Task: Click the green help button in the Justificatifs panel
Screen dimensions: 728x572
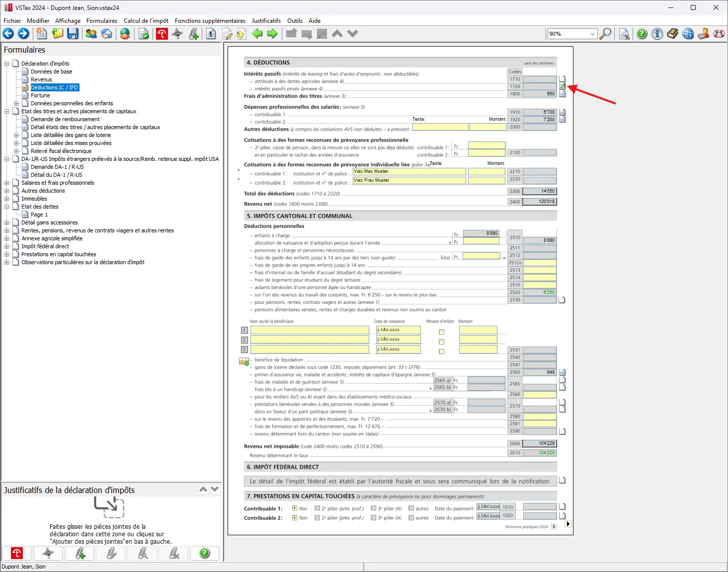Action: point(204,553)
